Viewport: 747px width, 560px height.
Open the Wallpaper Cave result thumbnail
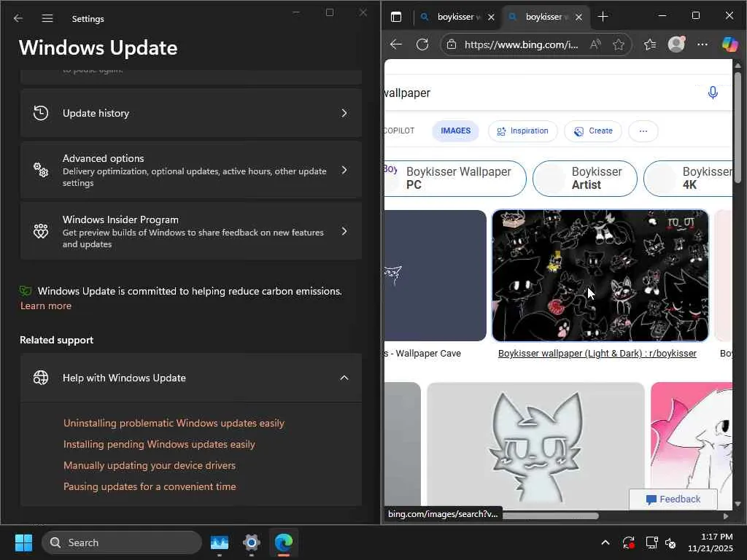click(x=436, y=276)
